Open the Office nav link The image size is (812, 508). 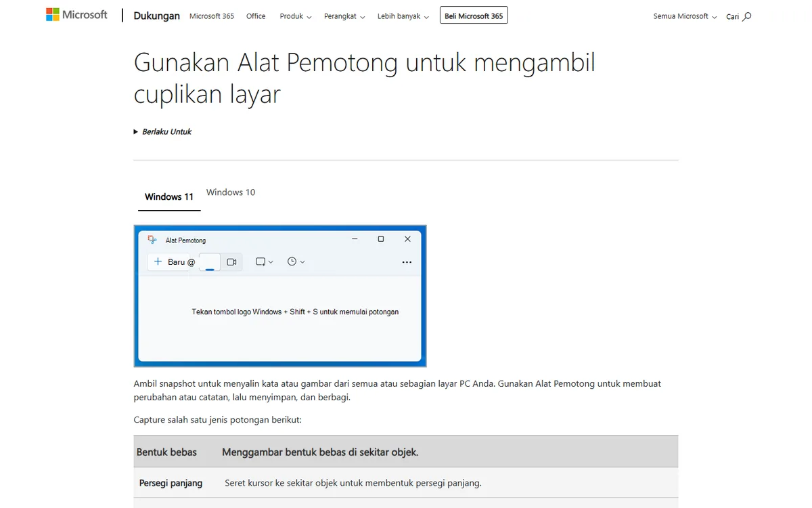coord(256,16)
